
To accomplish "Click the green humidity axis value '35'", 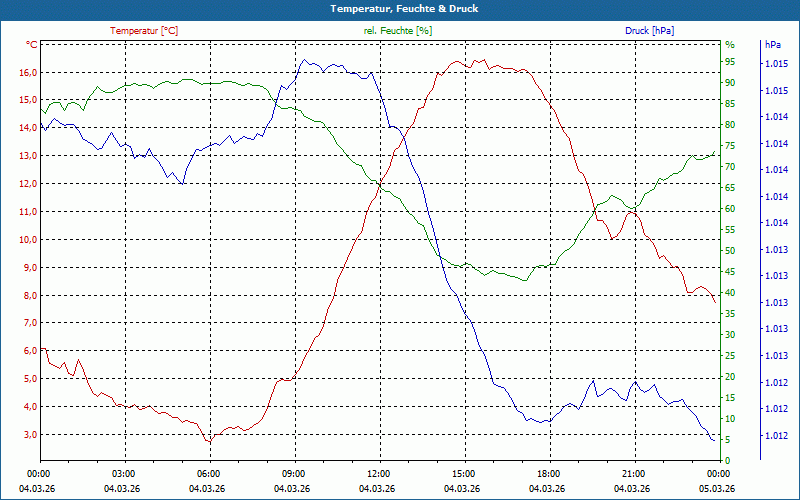I will (x=730, y=314).
